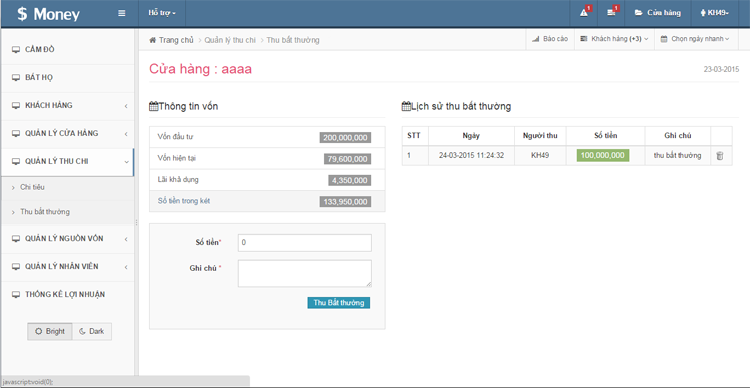Click the sidebar resize handle dots

[137, 222]
